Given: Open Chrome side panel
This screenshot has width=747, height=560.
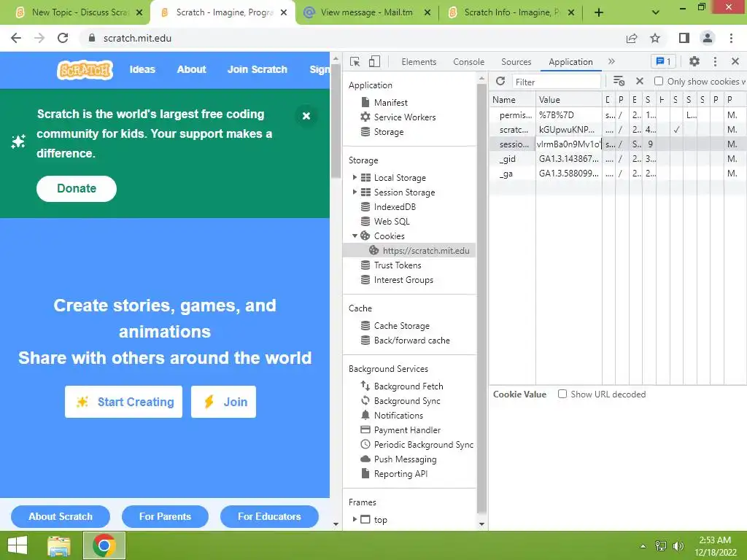Looking at the screenshot, I should [684, 38].
